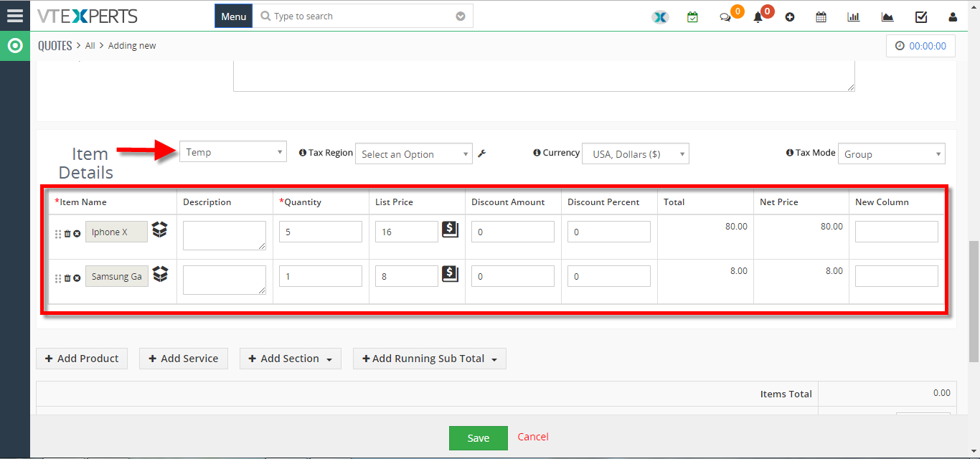Click the tax region wrench icon
The width and height of the screenshot is (980, 459).
[482, 153]
